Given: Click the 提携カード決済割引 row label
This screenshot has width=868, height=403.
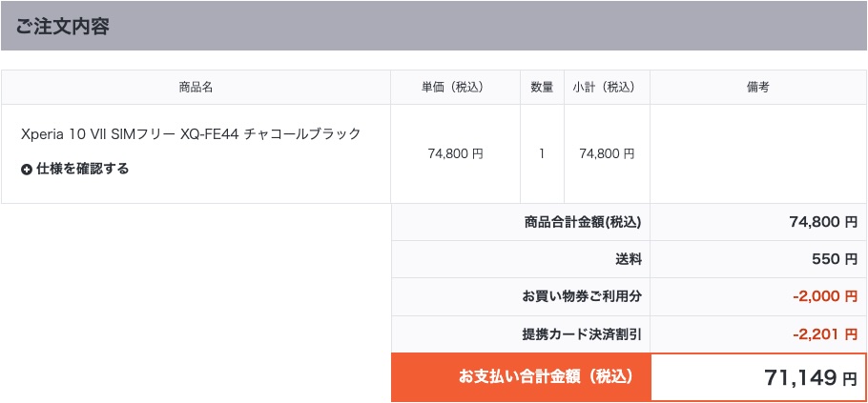Looking at the screenshot, I should coord(580,334).
